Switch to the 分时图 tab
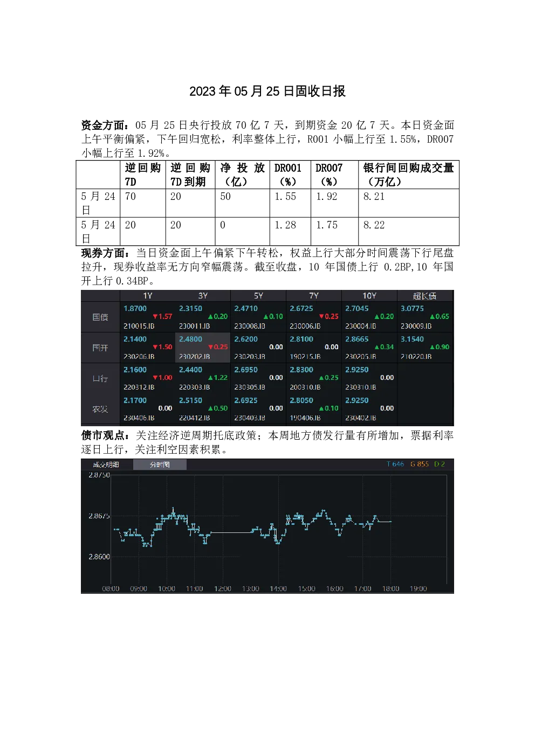 [160, 464]
